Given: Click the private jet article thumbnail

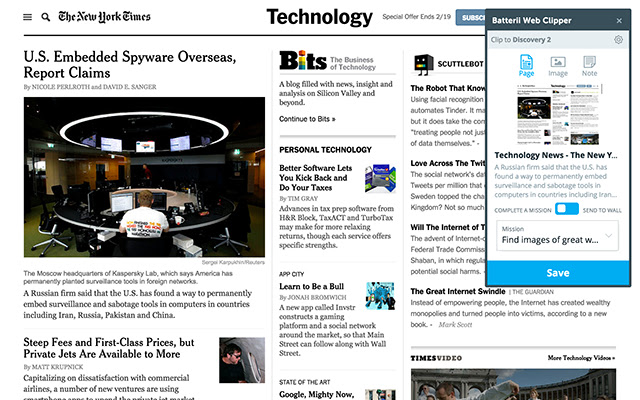Looking at the screenshot, I should click(242, 360).
